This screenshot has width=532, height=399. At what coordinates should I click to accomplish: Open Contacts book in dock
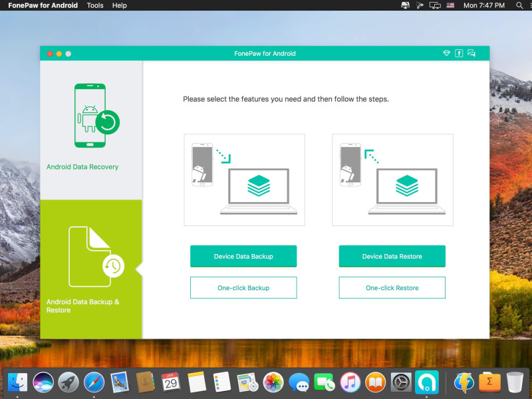pos(145,382)
